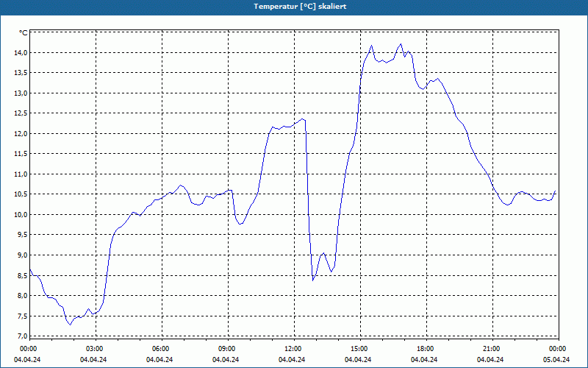The height and width of the screenshot is (368, 588).
Task: Select the "14,0" y-axis value
Action: pyautogui.click(x=21, y=53)
